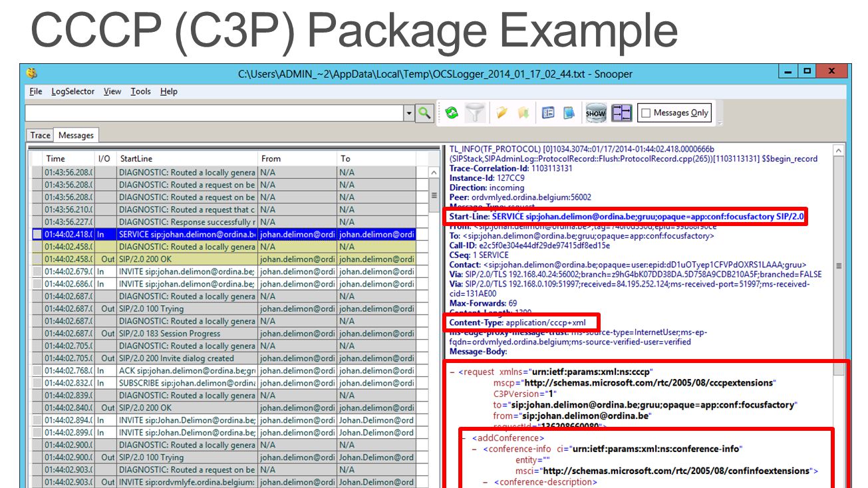Sort by the From column header

[x=297, y=159]
